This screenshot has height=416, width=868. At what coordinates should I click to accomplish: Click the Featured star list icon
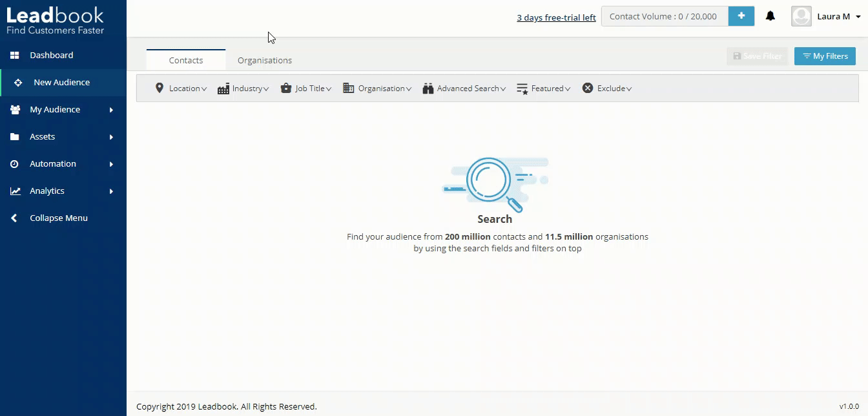coord(522,88)
